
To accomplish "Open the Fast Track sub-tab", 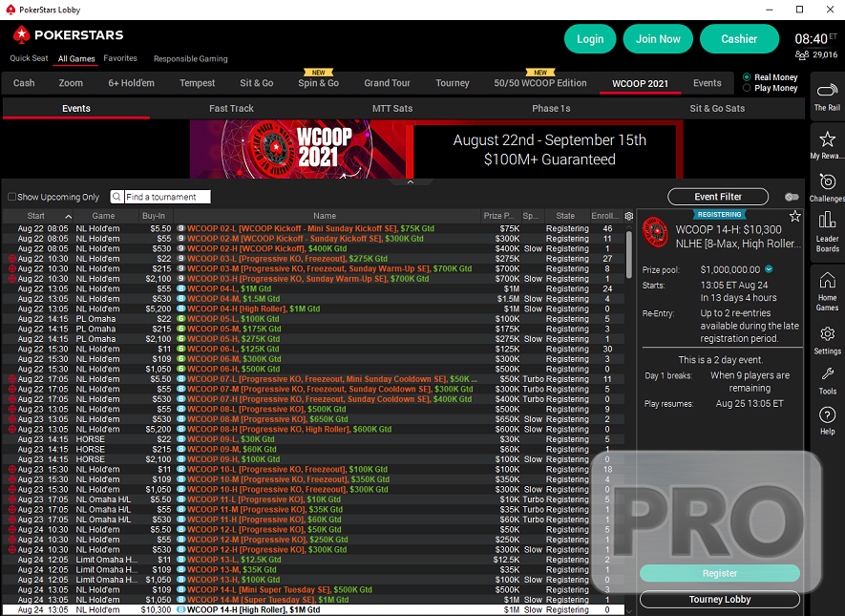I will coord(231,108).
